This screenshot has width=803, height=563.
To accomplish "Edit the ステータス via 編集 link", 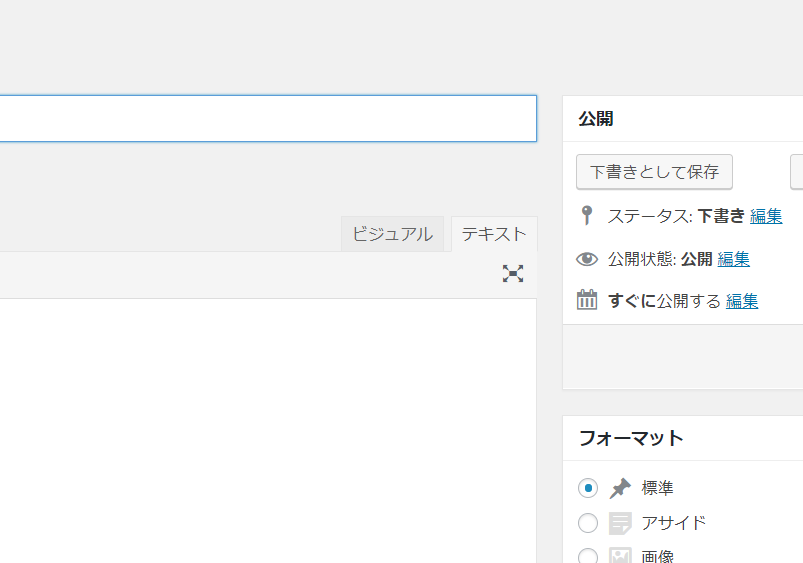I will [766, 216].
